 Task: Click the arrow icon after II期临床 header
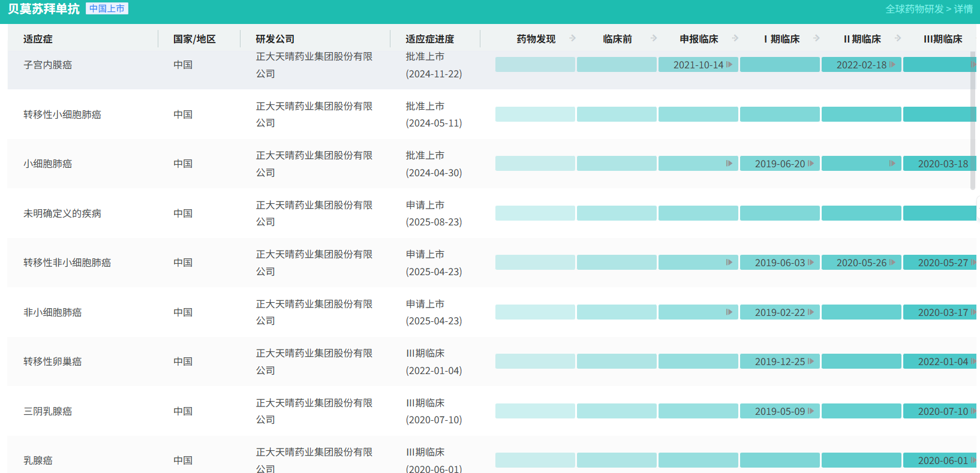tap(898, 38)
